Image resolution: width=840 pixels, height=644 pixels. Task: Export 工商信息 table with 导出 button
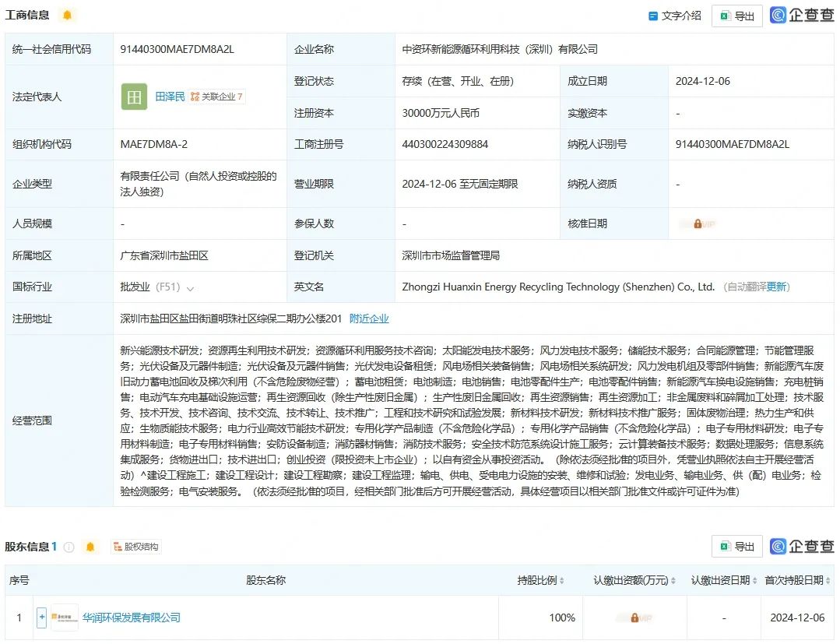736,16
